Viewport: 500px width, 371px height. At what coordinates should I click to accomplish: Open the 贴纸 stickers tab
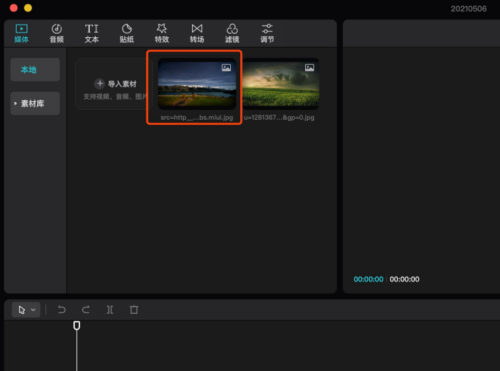[127, 33]
